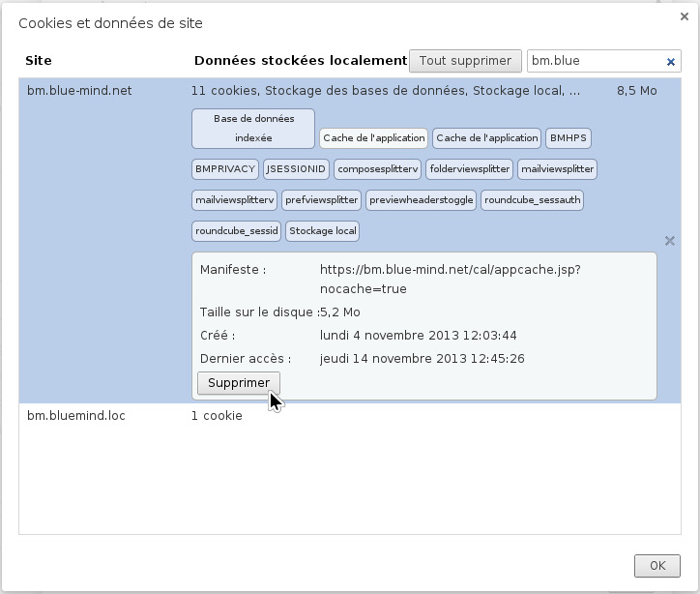Remove the bm.blue-mind.net site entry with X
Screen dimensions: 700x594
pyautogui.click(x=669, y=241)
